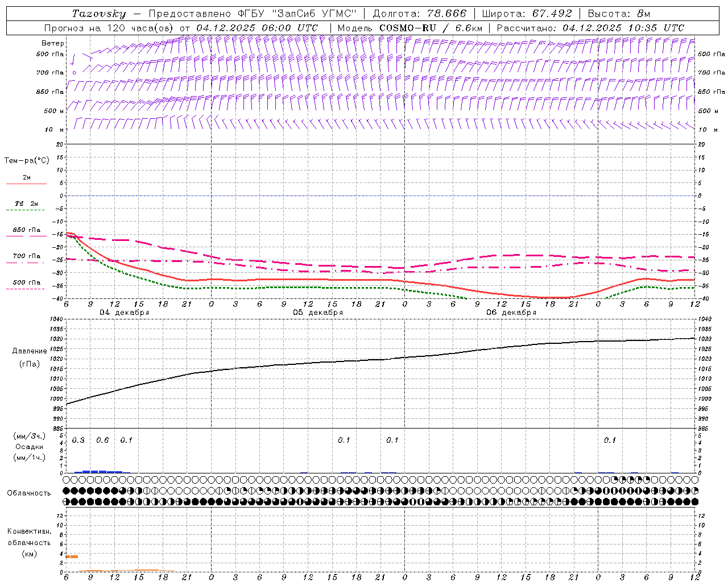Click the Тем-ра(°C) axis title

coord(27,161)
